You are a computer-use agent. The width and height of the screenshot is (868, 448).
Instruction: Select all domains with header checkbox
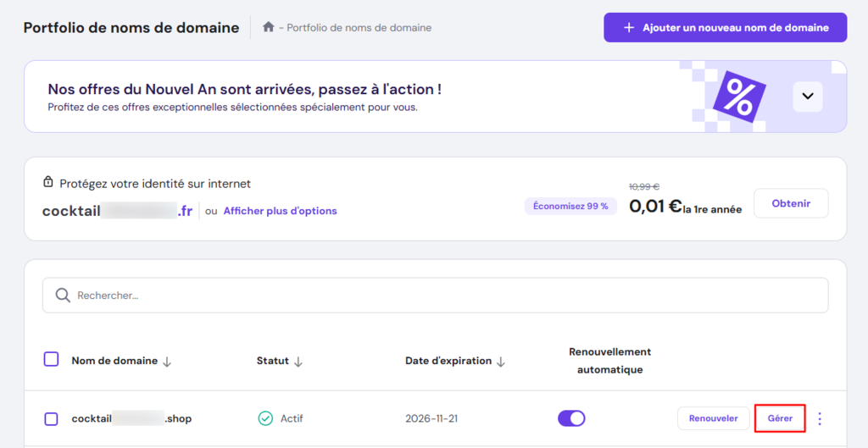point(51,359)
